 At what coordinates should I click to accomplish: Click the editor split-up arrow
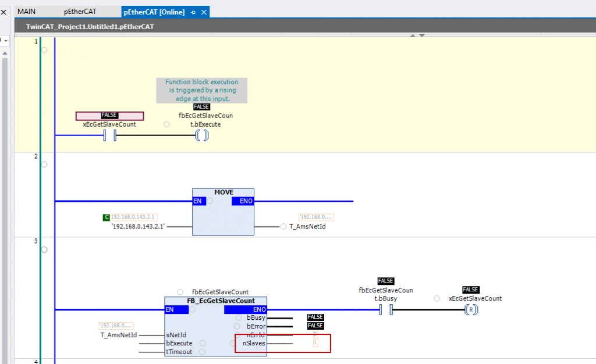click(x=413, y=35)
